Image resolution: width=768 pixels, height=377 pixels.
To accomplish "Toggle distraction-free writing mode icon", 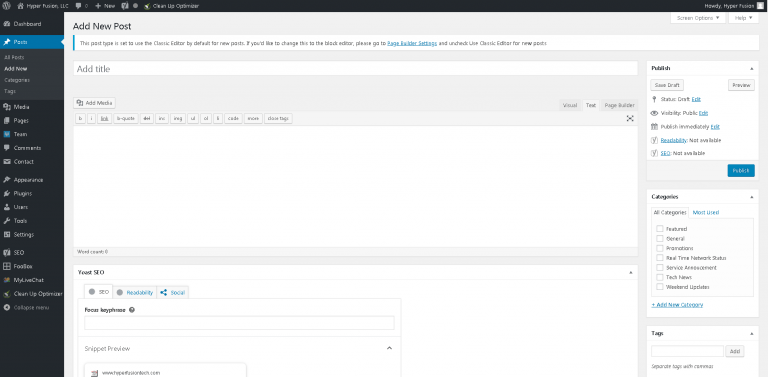I will [x=630, y=118].
